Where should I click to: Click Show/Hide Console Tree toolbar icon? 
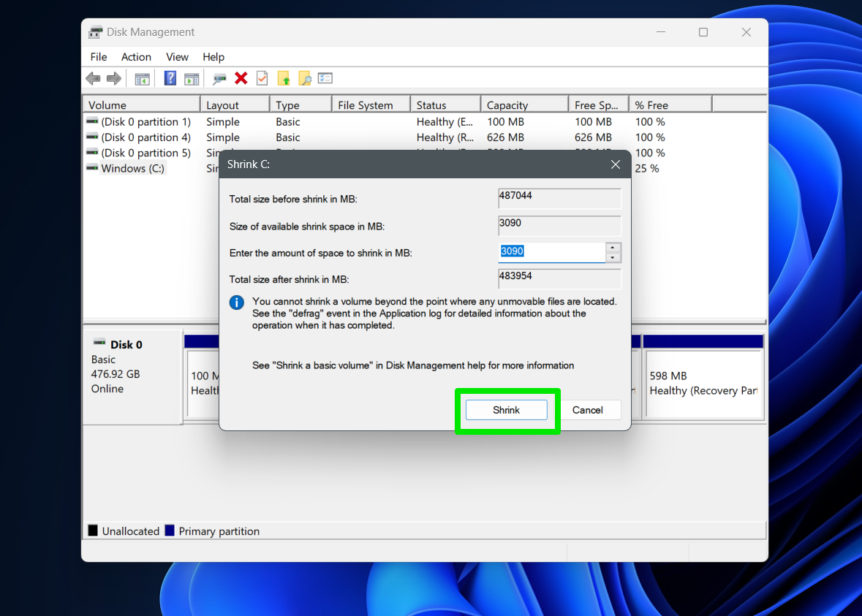tap(143, 79)
